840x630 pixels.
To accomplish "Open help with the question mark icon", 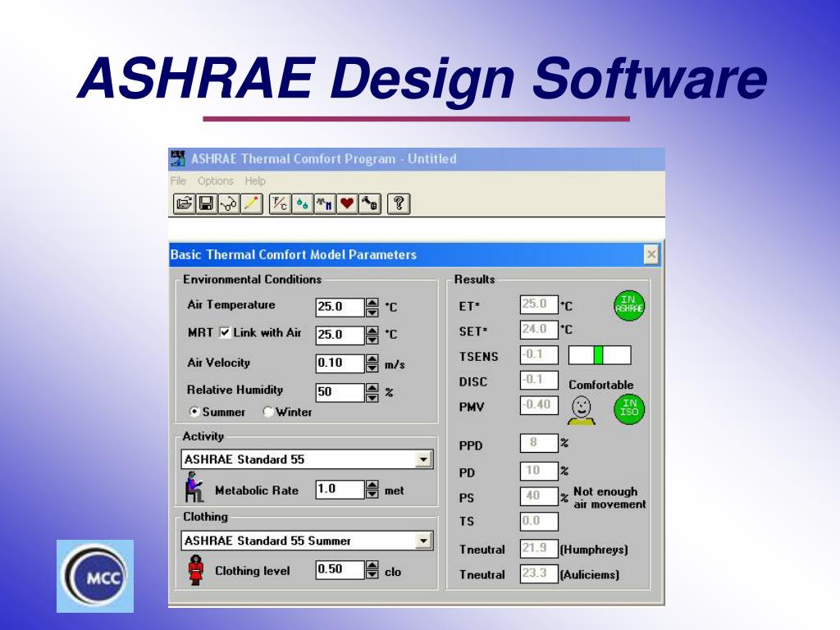I will coord(399,204).
